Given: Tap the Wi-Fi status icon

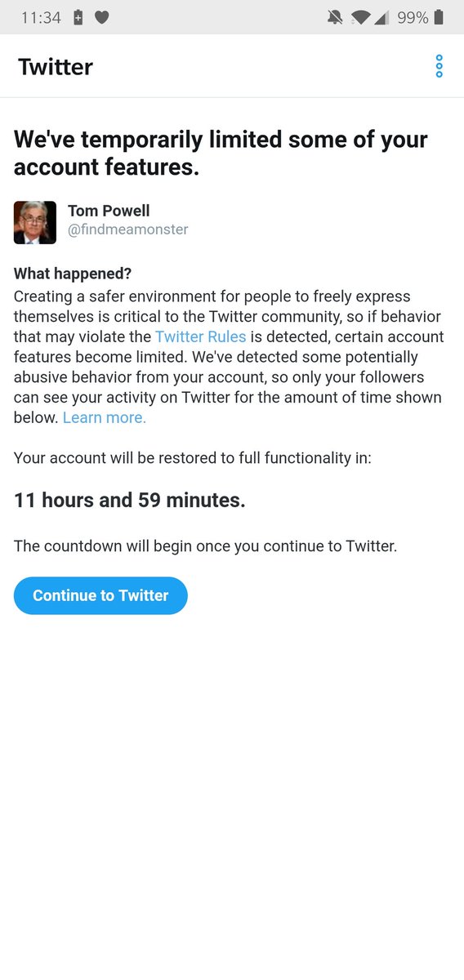Looking at the screenshot, I should coord(360,17).
